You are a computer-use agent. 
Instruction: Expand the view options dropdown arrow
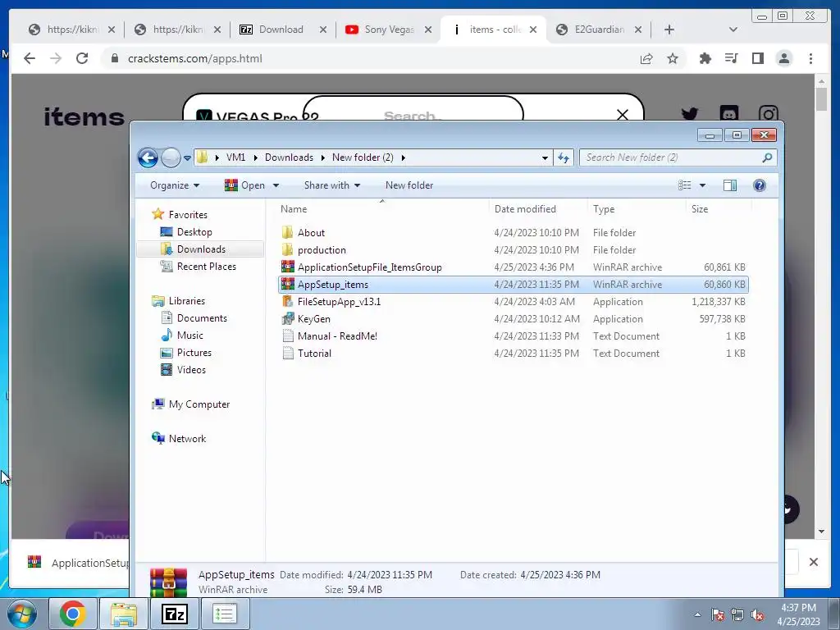(702, 185)
